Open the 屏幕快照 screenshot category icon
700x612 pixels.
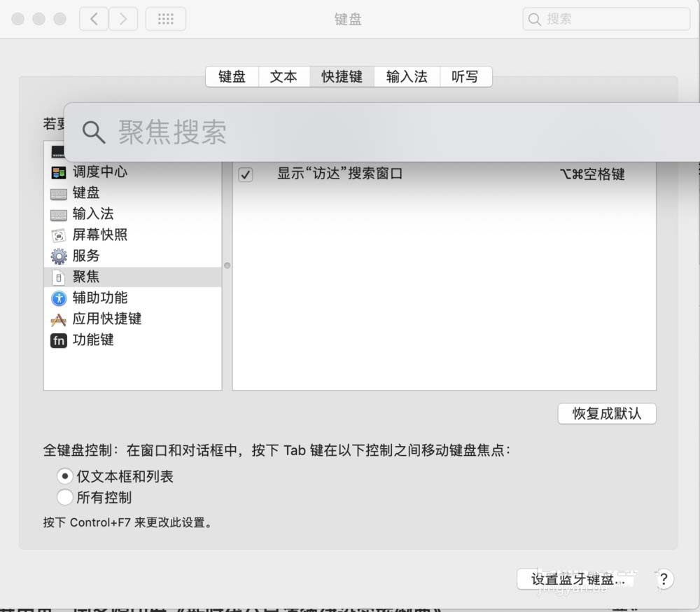tap(59, 235)
